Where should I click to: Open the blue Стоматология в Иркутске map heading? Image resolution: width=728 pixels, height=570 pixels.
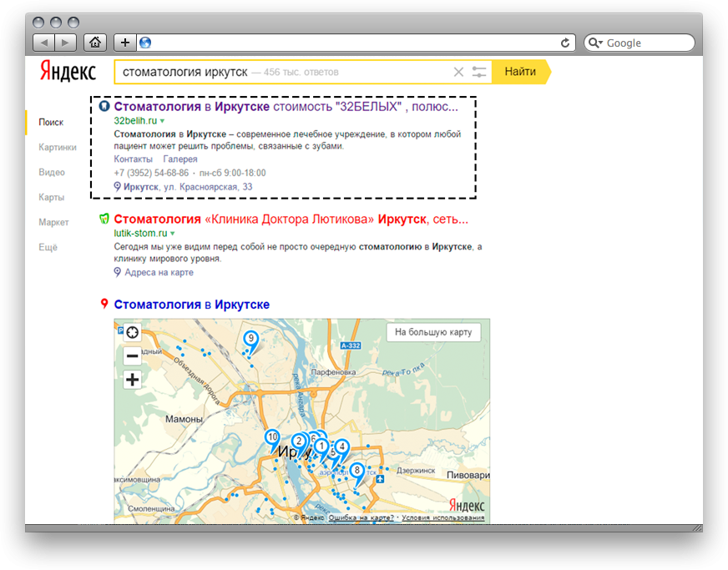192,304
